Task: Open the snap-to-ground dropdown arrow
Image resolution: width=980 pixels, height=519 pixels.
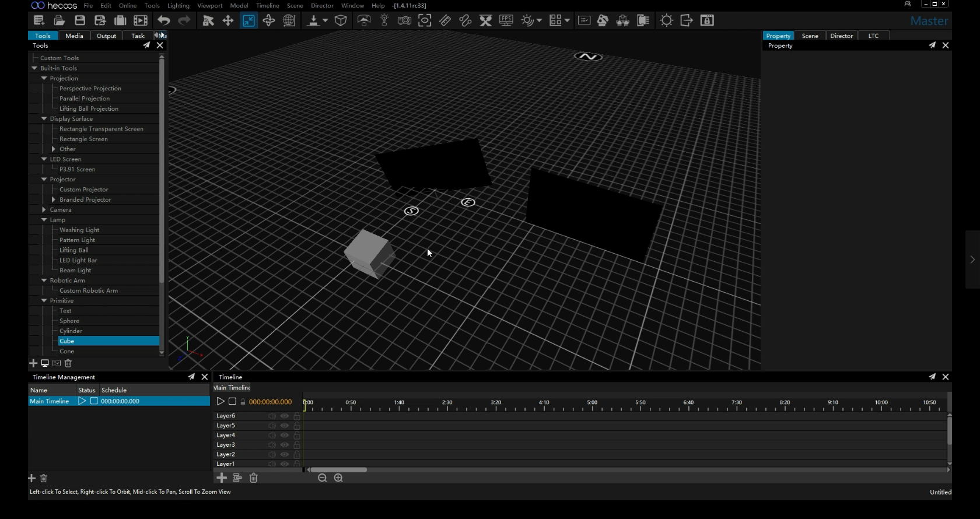Action: pos(325,20)
